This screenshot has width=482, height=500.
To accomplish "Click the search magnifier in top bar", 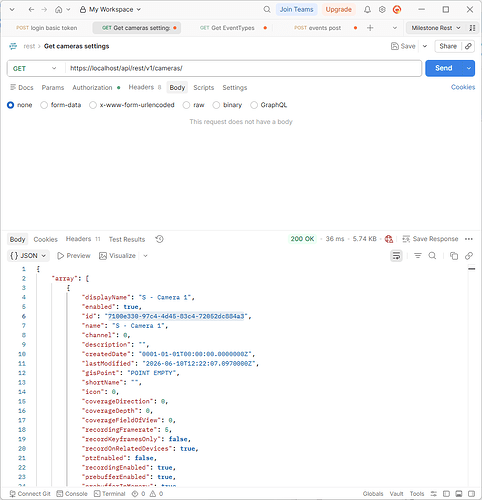I will pos(267,10).
